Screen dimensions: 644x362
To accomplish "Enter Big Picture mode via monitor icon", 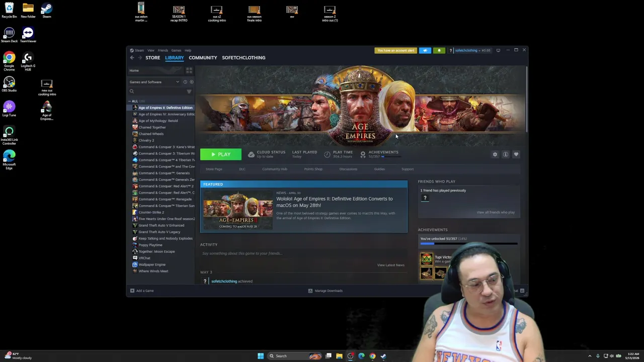I will 498,50.
